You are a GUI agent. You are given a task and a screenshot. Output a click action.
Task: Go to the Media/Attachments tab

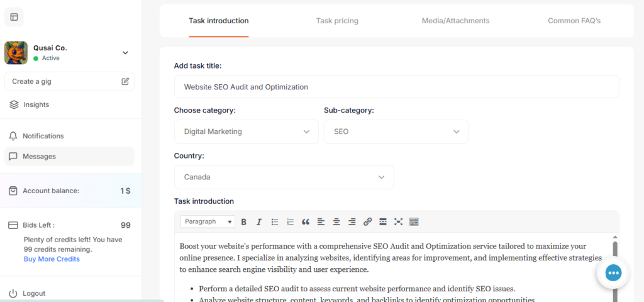pos(455,21)
